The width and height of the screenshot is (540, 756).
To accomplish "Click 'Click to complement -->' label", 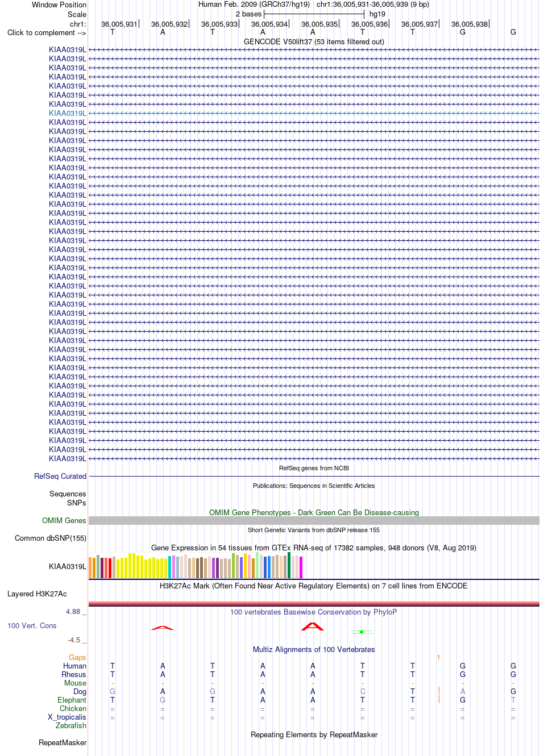I will point(47,32).
